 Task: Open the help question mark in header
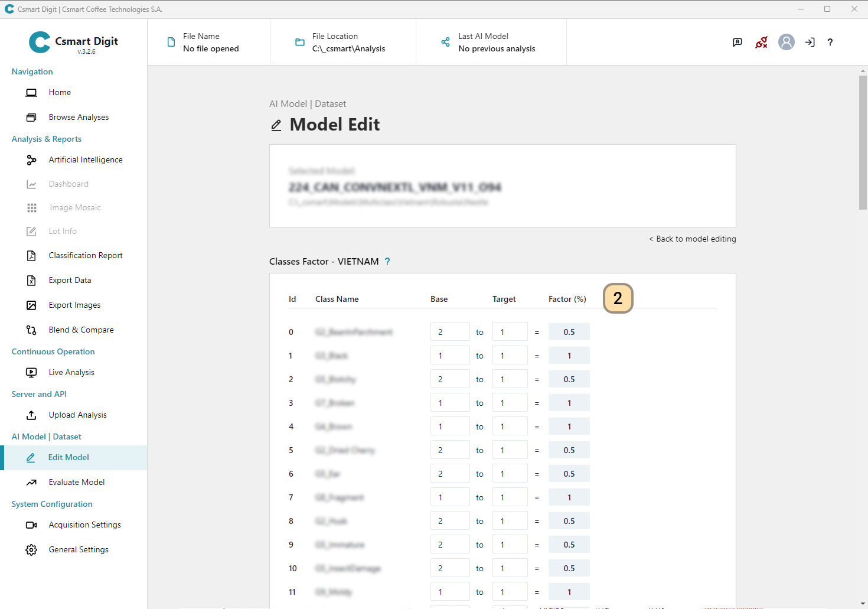[x=830, y=42]
